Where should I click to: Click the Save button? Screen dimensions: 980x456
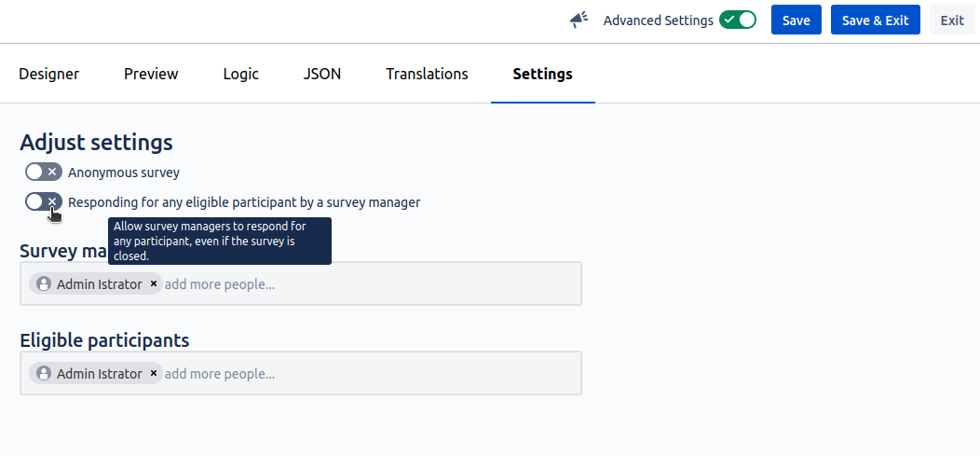[796, 20]
